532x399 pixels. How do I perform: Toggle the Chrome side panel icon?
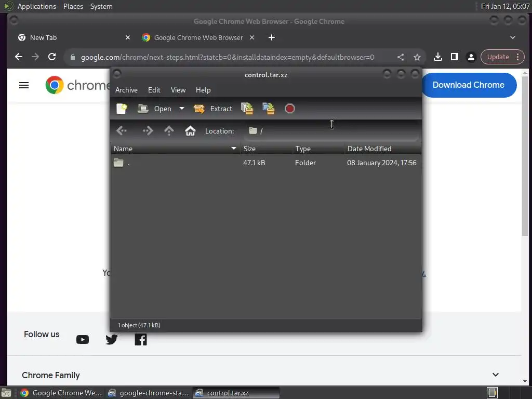[455, 57]
